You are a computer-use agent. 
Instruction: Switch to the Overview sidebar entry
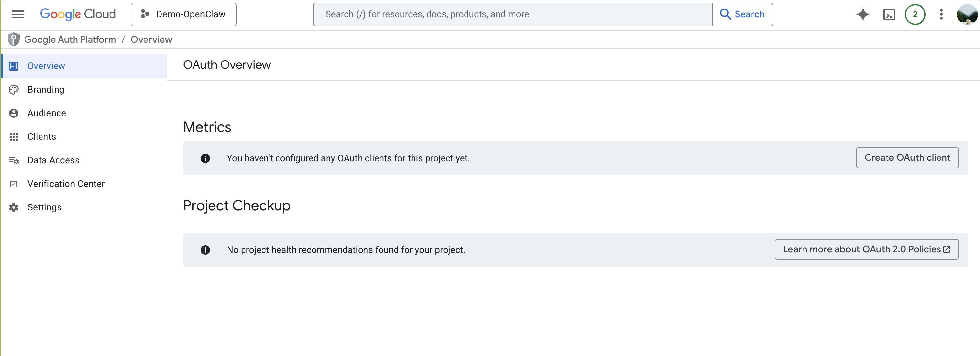point(46,65)
